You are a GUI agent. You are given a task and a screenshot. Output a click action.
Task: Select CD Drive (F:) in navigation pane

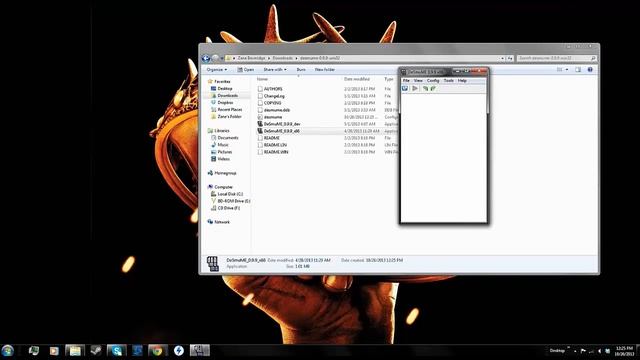(x=229, y=208)
